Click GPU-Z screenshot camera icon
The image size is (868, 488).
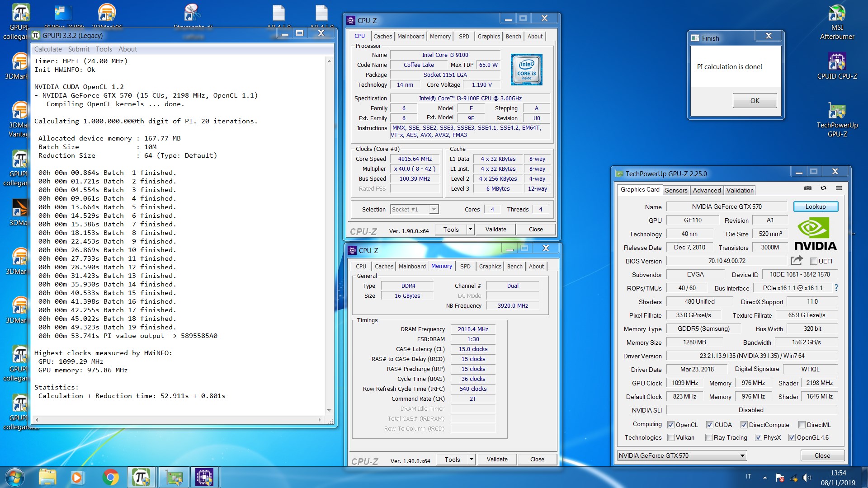[x=808, y=188]
